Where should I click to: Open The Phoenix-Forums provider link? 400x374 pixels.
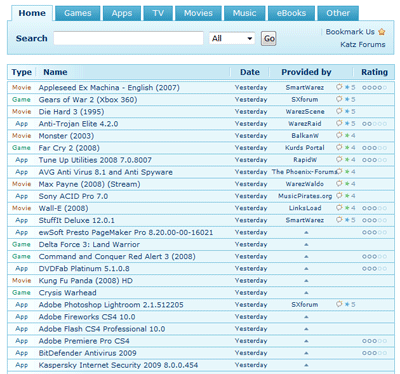[304, 172]
